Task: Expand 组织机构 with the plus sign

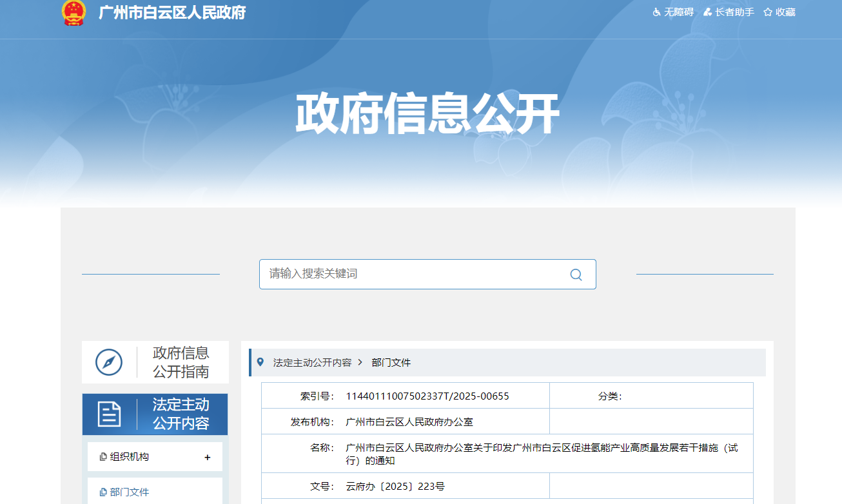Action: tap(207, 458)
